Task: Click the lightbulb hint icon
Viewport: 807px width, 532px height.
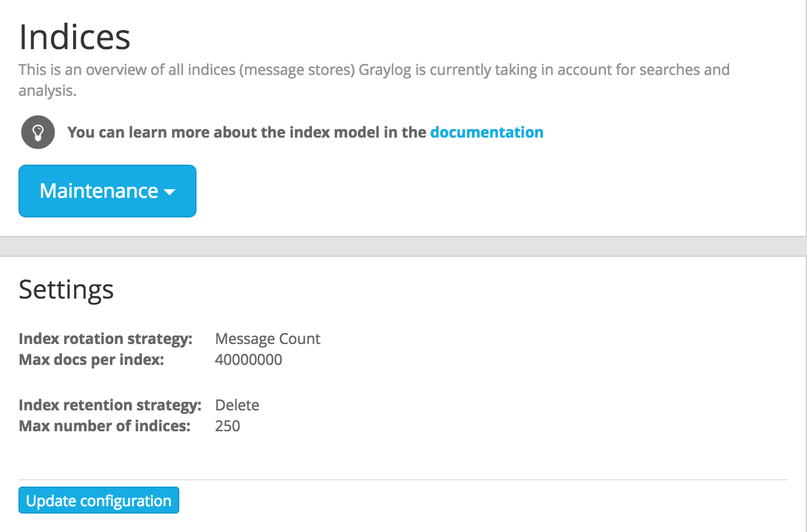Action: [38, 132]
